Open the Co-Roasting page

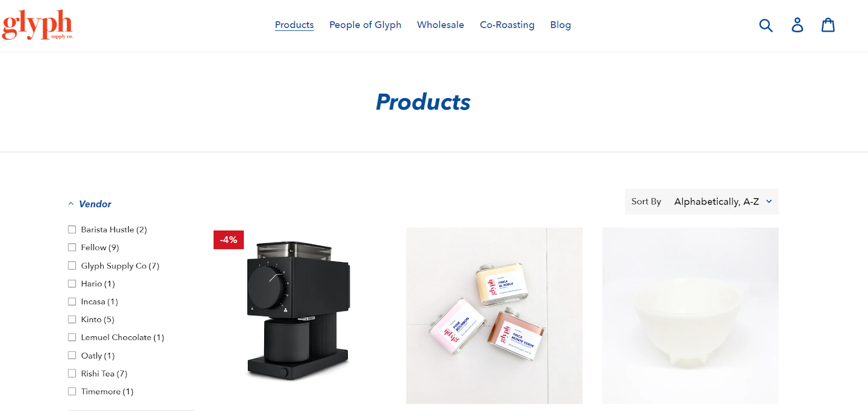pyautogui.click(x=507, y=25)
